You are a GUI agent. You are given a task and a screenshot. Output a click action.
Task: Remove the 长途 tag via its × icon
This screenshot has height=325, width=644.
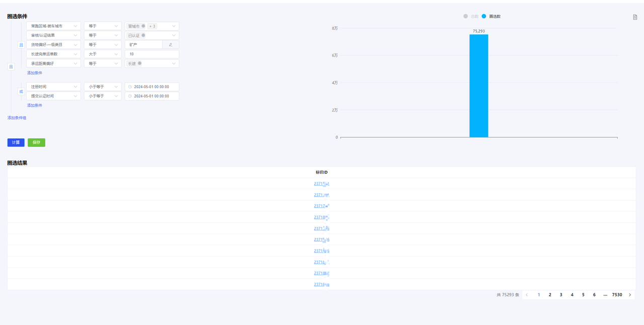pos(139,63)
